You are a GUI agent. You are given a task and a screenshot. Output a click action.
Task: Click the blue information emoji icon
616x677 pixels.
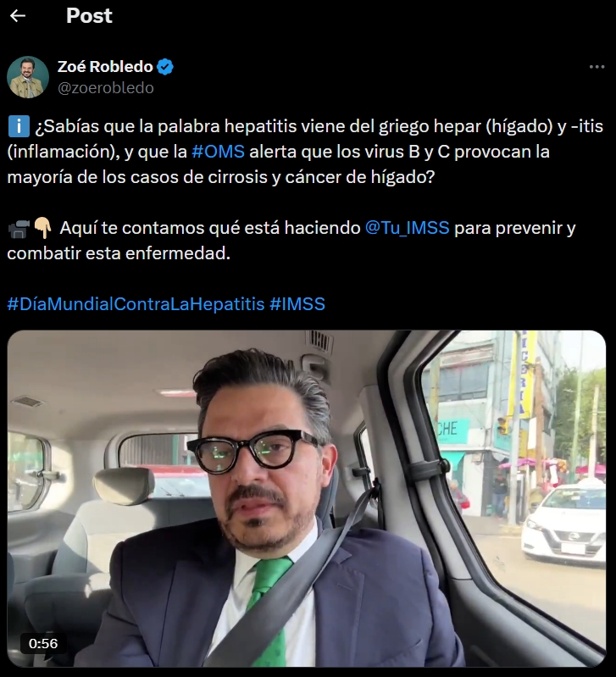pyautogui.click(x=19, y=126)
